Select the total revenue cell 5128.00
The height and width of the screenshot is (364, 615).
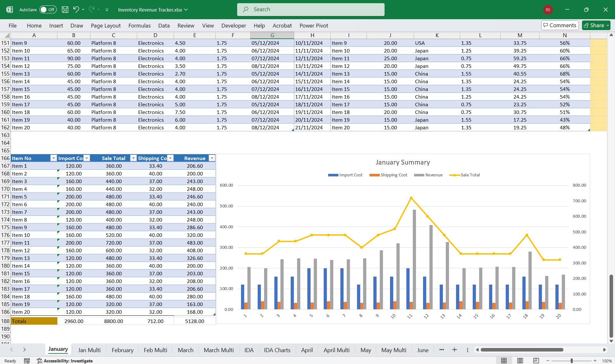tap(195, 321)
